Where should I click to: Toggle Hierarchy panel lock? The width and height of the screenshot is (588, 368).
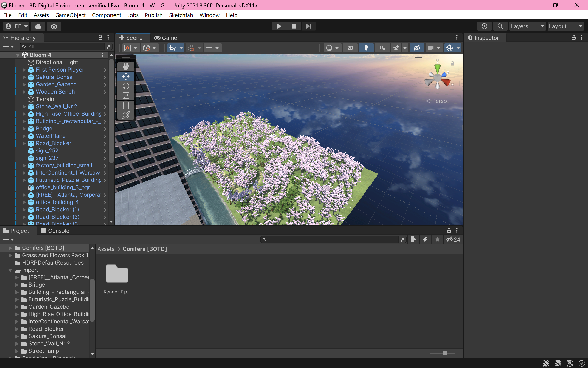coord(100,37)
